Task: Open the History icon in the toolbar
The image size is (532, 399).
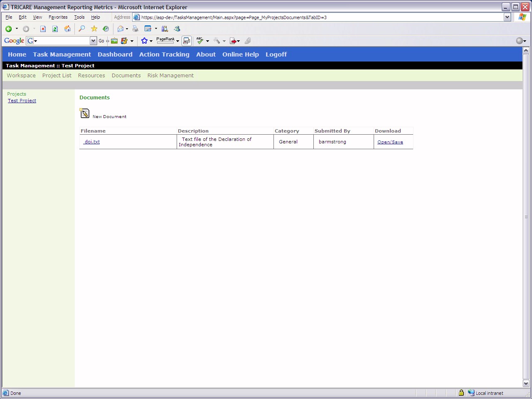Action: click(x=106, y=29)
